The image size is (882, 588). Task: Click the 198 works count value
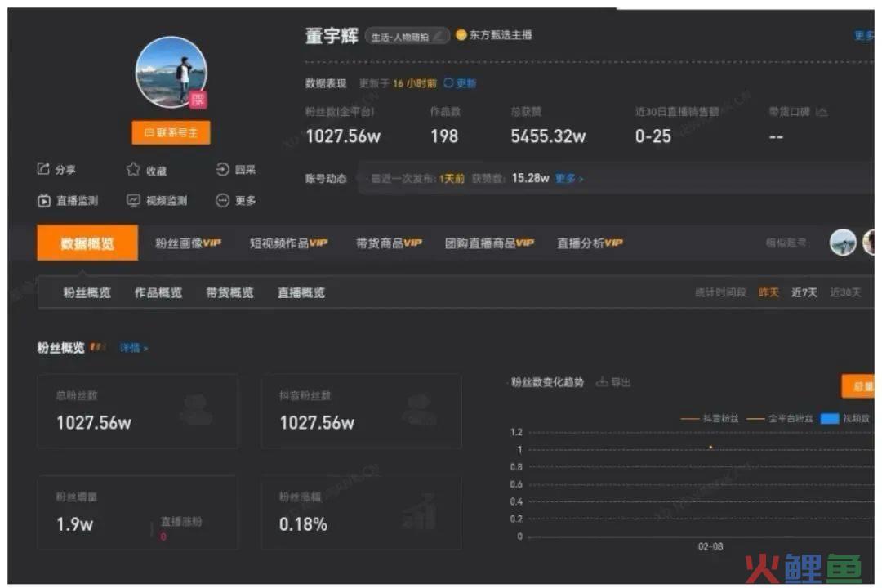[444, 136]
